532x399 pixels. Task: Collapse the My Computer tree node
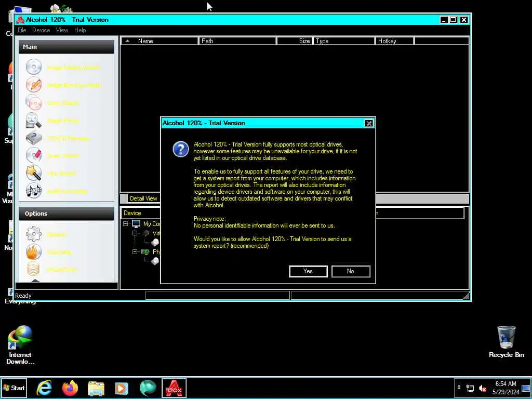(x=126, y=224)
